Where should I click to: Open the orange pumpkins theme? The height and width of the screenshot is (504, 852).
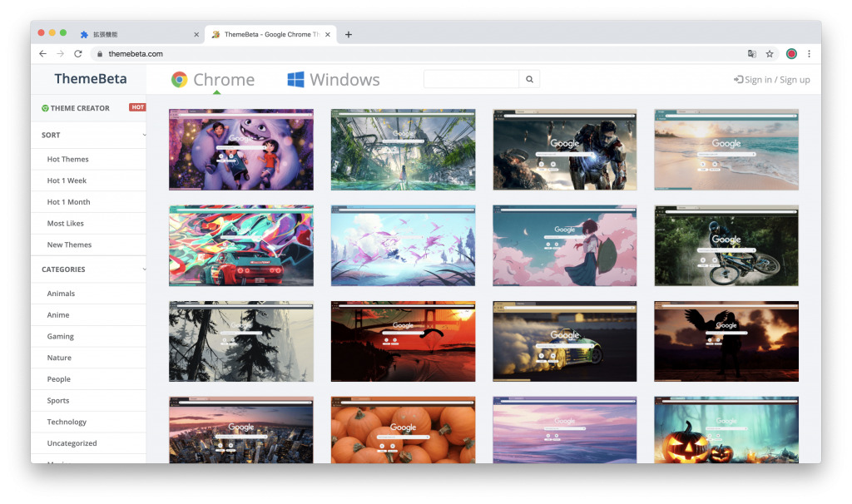(x=404, y=430)
